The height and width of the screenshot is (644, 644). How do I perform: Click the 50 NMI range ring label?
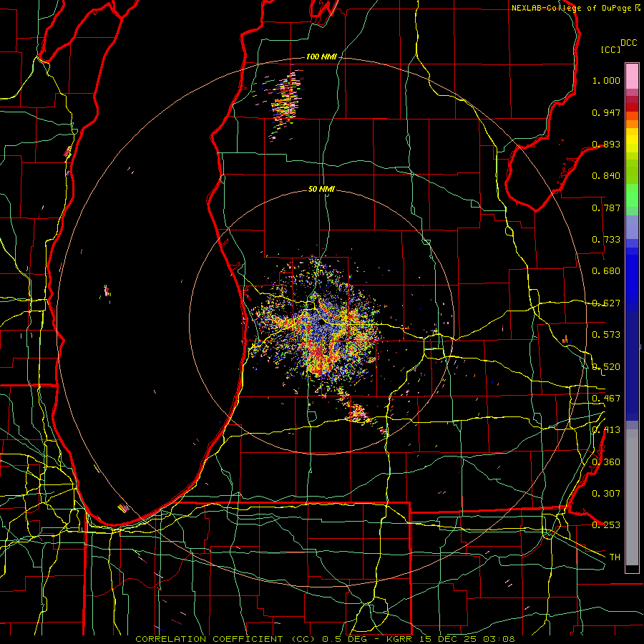pos(321,189)
